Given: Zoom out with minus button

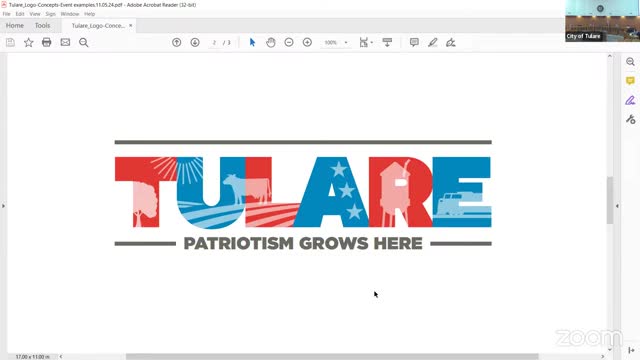Looking at the screenshot, I should click(289, 42).
